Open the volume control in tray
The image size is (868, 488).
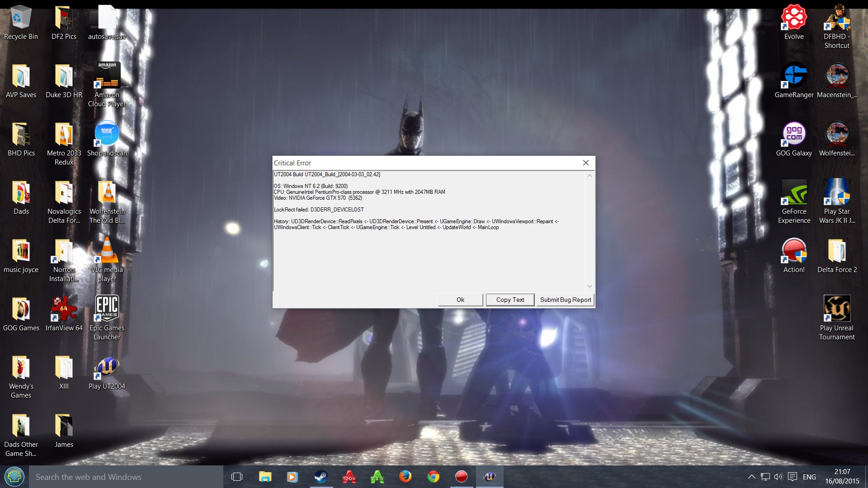(778, 477)
